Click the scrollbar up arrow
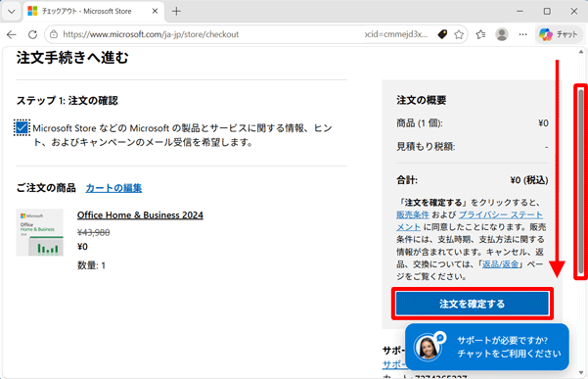Viewport: 588px width, 379px height. [581, 52]
